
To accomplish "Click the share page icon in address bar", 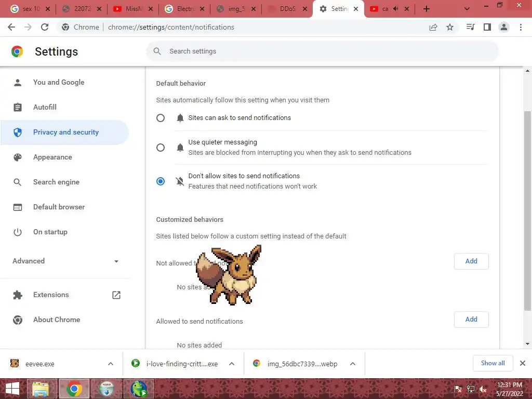I will (x=433, y=27).
